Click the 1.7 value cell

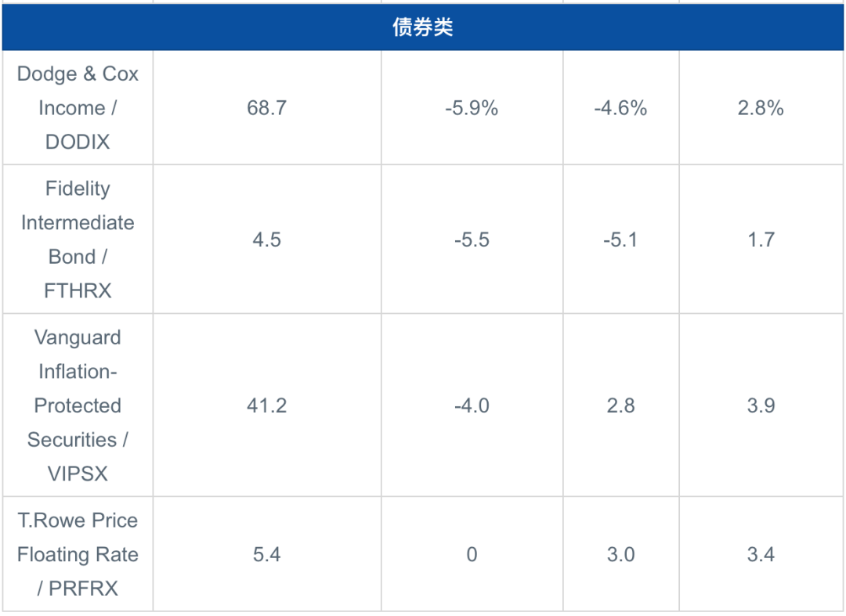(x=761, y=240)
